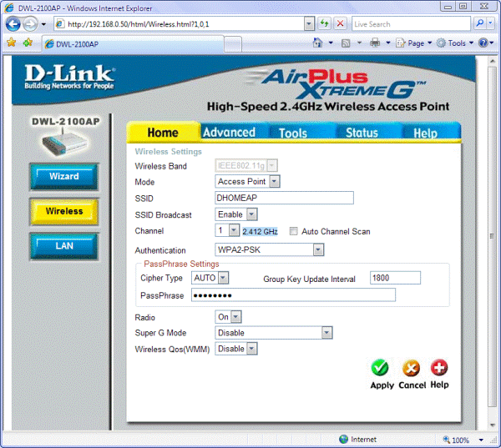
Task: Open the Print options dropdown arrow
Action: pyautogui.click(x=388, y=43)
